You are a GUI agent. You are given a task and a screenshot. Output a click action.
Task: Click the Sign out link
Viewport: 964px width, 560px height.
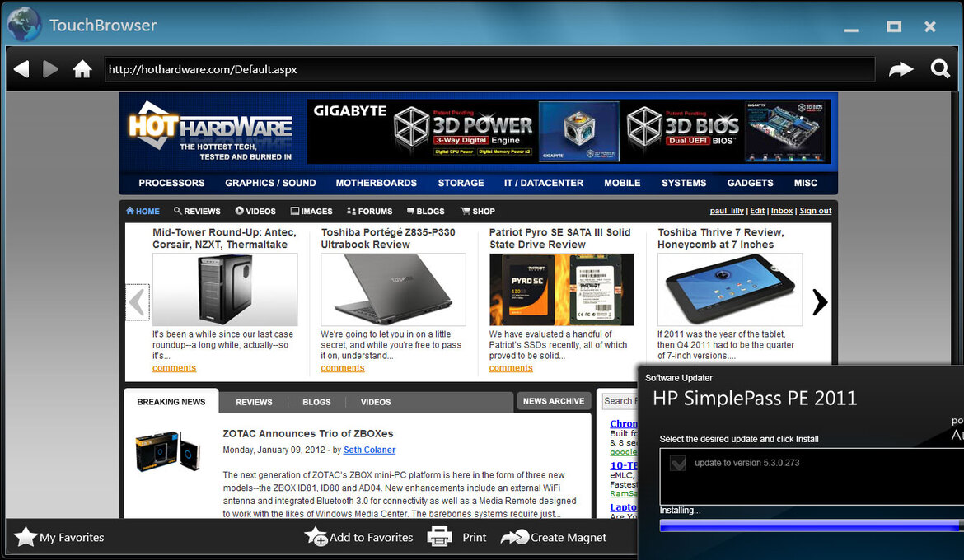point(816,211)
